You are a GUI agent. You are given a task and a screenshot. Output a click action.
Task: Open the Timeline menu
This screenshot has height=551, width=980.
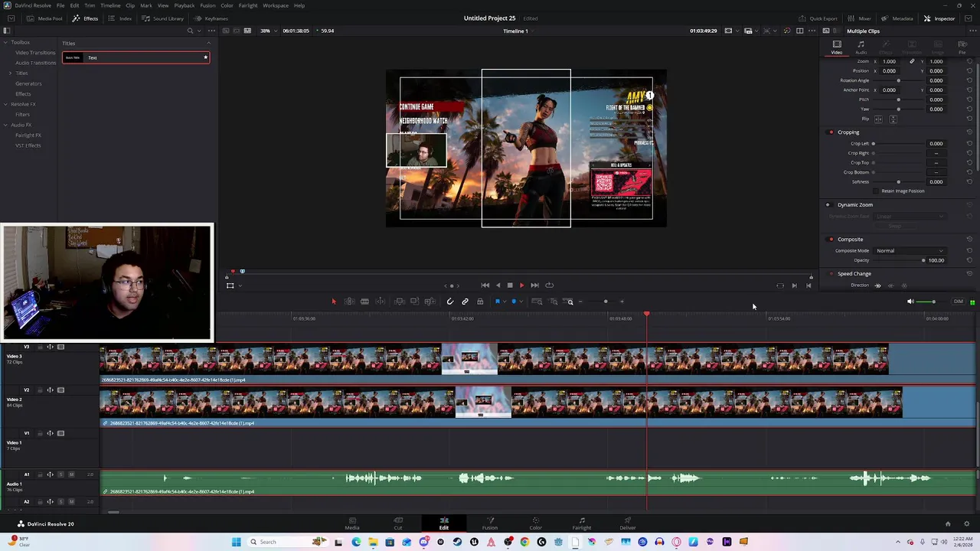click(110, 5)
